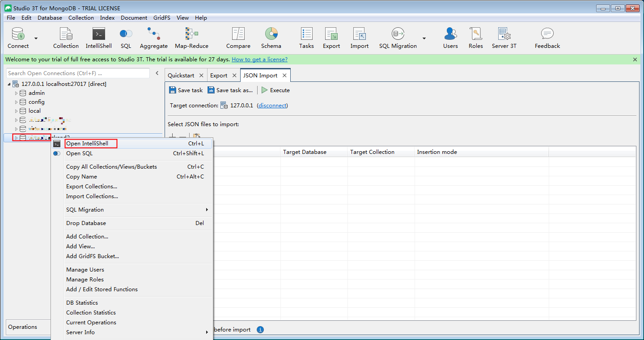Open the File menu
This screenshot has width=644, height=340.
(11, 18)
